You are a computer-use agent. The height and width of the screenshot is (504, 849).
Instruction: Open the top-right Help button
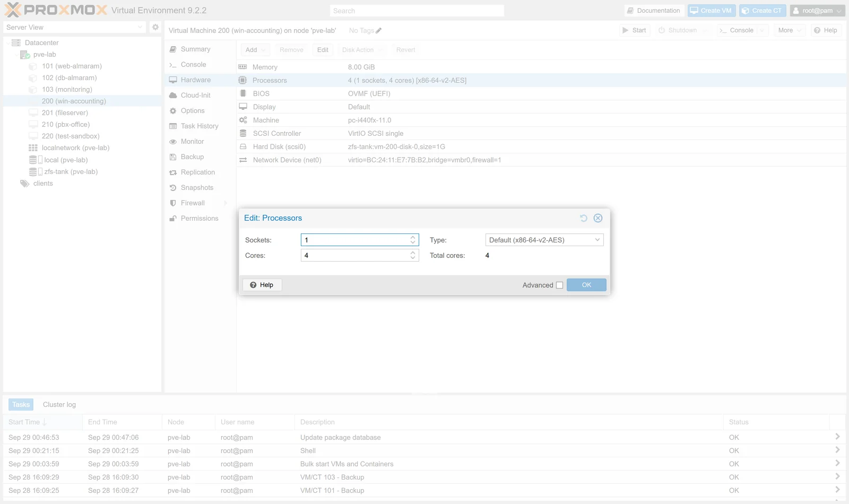[826, 30]
